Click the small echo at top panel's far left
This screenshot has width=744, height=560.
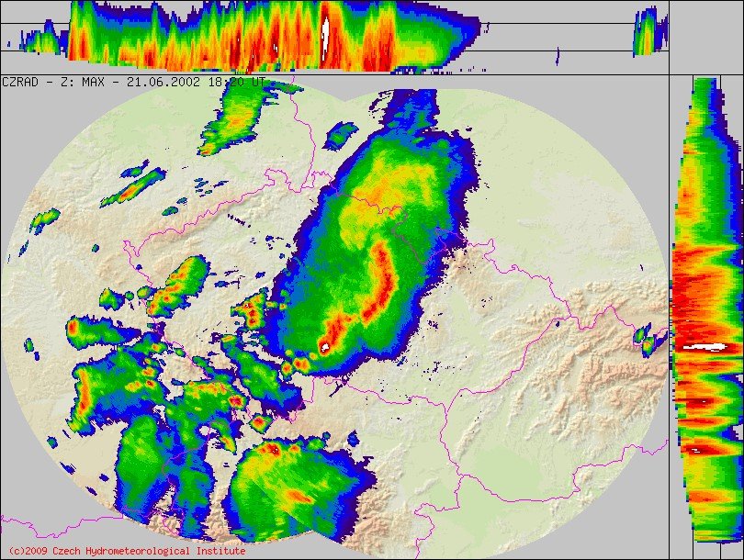pyautogui.click(x=41, y=41)
